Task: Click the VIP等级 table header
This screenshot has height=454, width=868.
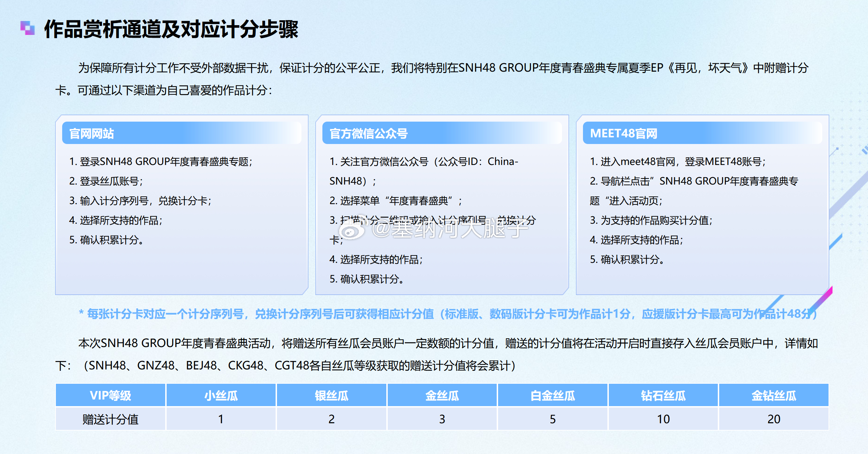Action: coord(110,395)
